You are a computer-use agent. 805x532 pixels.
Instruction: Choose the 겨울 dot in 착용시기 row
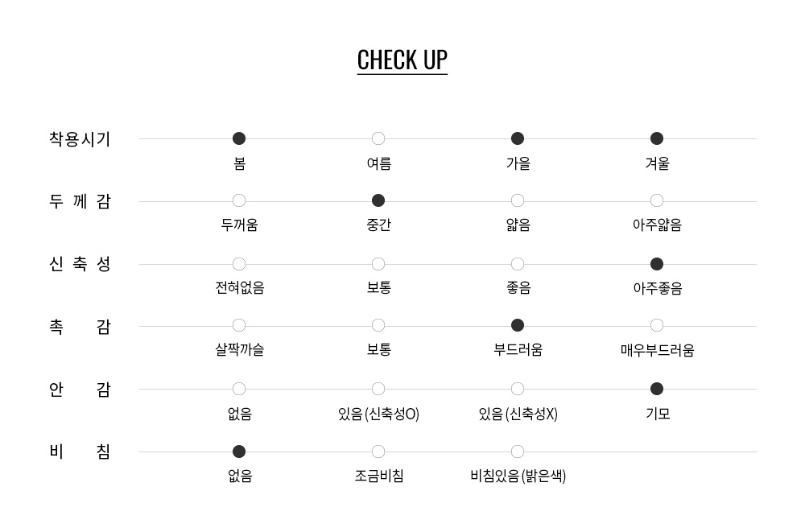pyautogui.click(x=657, y=138)
